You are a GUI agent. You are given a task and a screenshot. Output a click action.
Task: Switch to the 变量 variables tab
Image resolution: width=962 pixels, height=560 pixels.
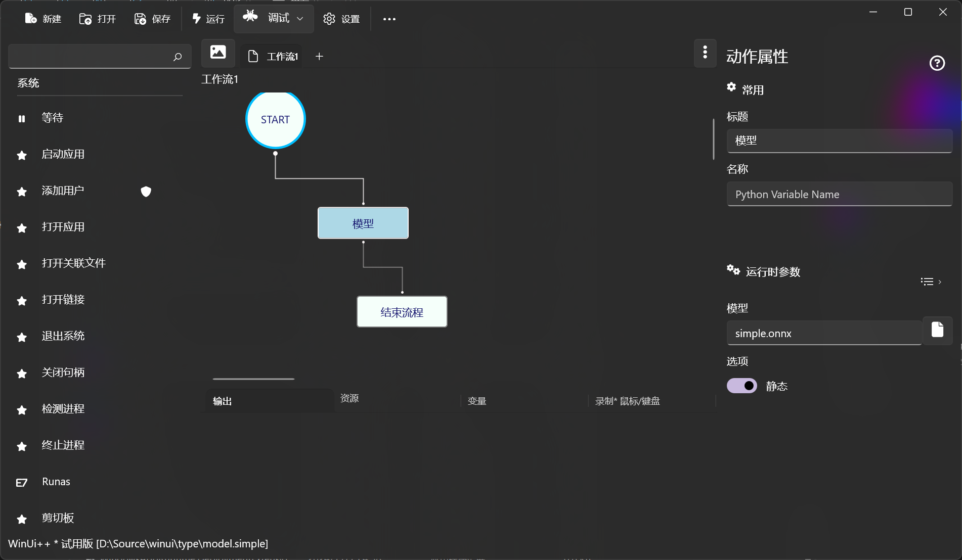(476, 401)
